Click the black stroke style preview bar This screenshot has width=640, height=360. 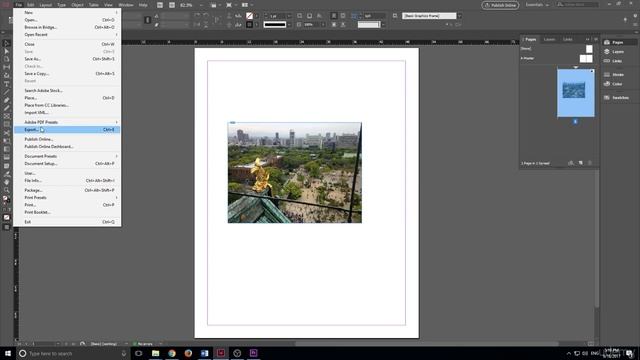click(275, 25)
